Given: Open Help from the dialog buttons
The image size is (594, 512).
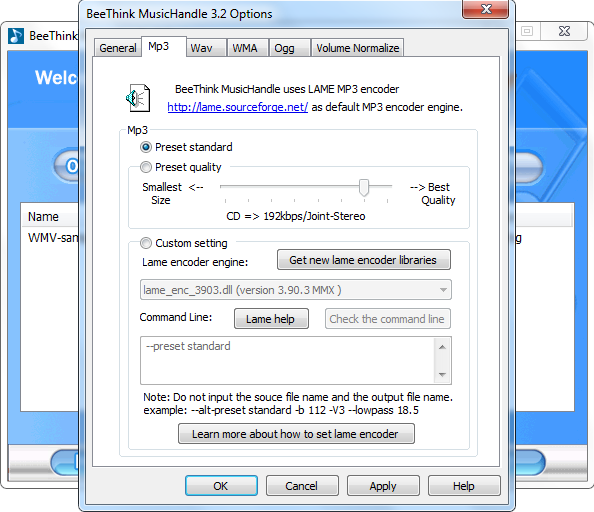Looking at the screenshot, I should coord(464,485).
